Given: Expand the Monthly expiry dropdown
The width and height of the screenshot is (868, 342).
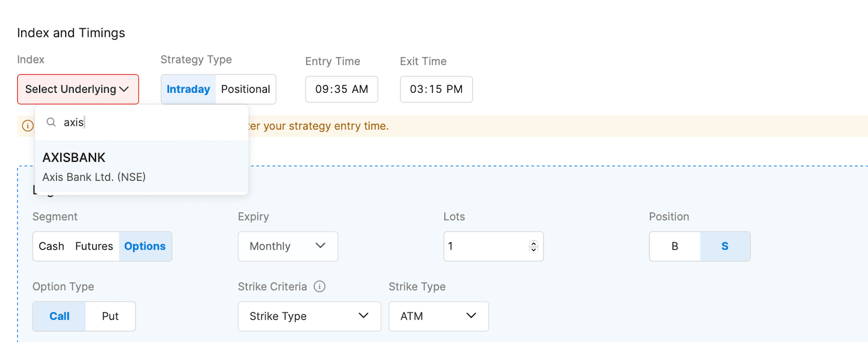Looking at the screenshot, I should click(x=288, y=246).
